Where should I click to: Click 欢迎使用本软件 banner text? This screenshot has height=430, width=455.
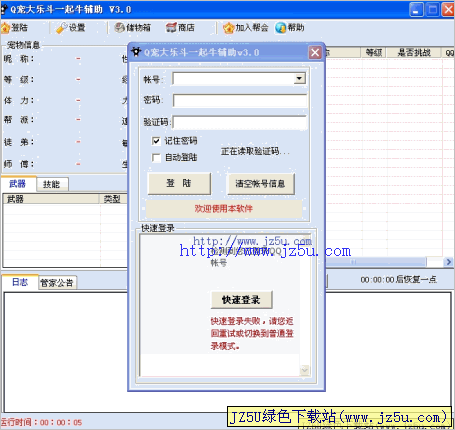(x=224, y=209)
